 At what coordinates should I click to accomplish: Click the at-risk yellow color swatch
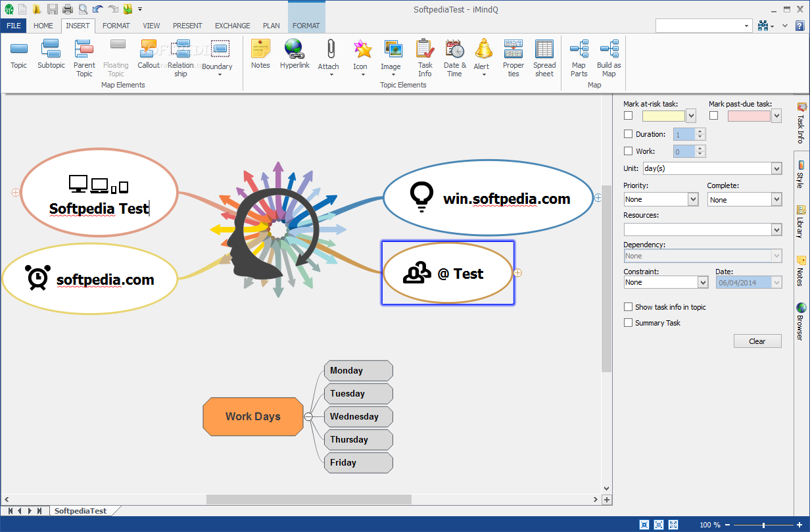pos(663,116)
